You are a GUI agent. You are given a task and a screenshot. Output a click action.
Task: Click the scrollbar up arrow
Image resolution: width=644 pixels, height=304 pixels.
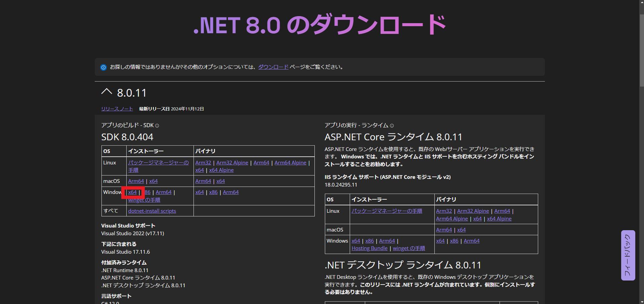641,3
